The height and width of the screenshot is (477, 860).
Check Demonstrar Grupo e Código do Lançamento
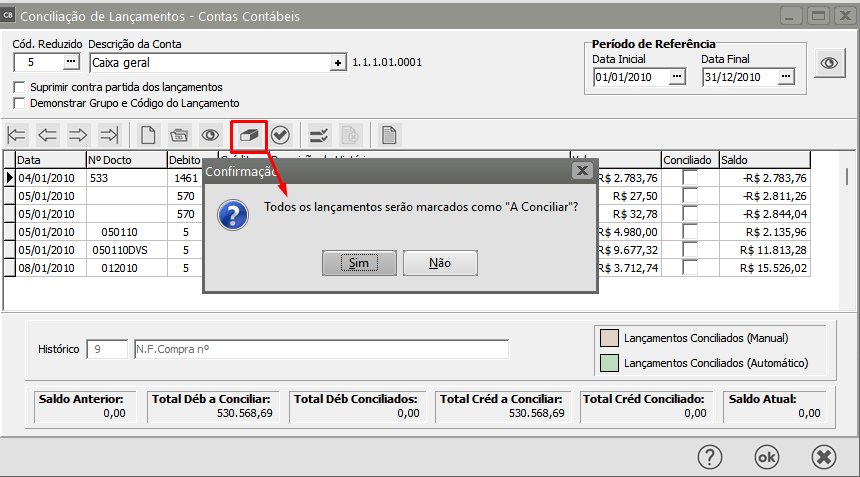coord(19,103)
